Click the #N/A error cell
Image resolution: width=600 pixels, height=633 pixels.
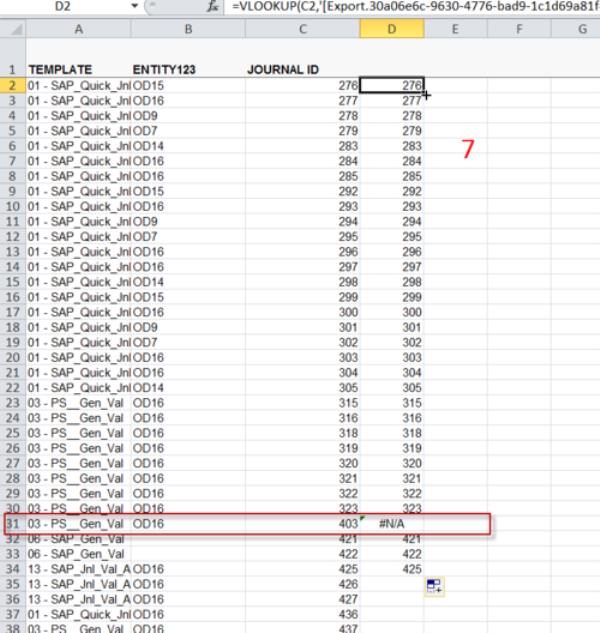click(392, 524)
